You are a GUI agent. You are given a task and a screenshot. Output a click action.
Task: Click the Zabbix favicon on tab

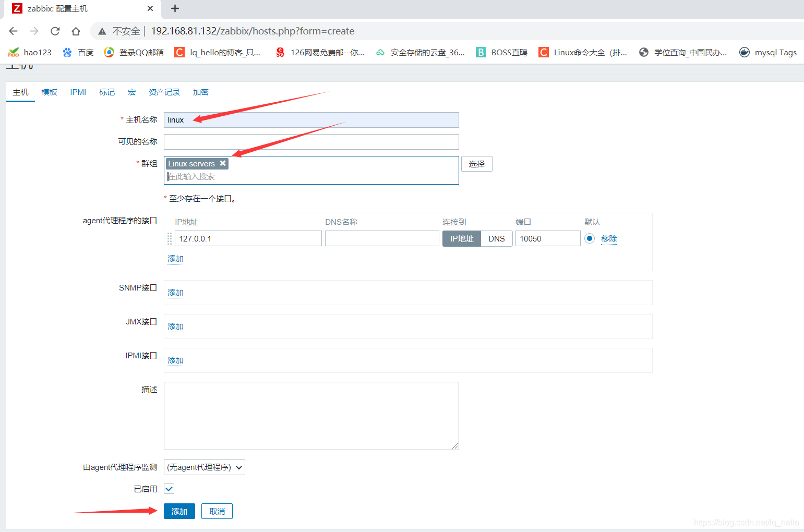pos(17,8)
